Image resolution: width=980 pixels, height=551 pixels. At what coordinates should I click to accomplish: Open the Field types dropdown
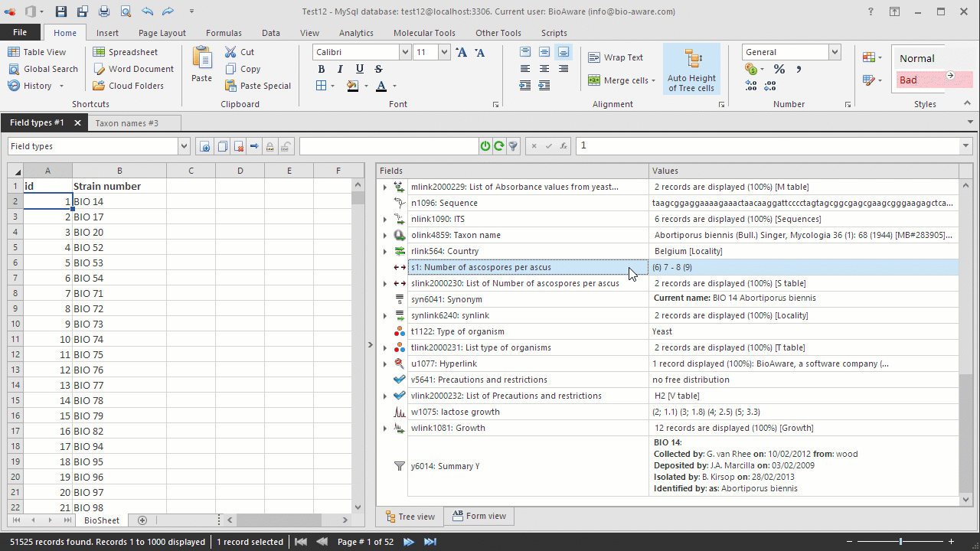[x=183, y=146]
